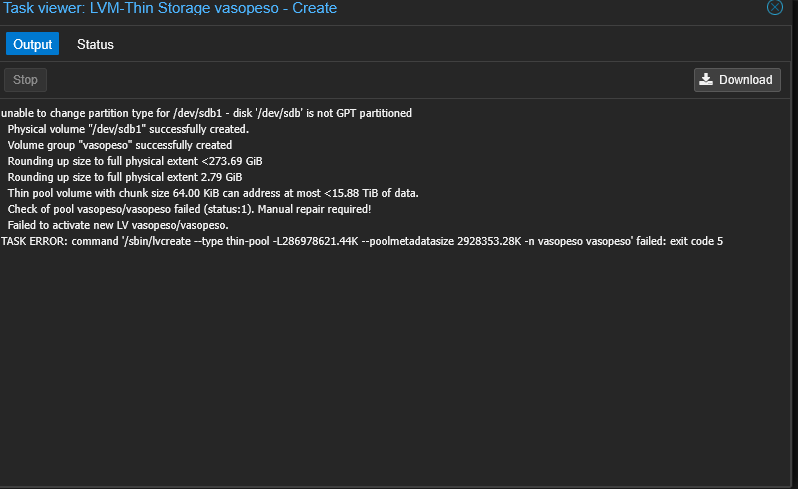This screenshot has width=798, height=489.
Task: Click the 'Volume group "vasopeso" successfully created' line
Action: point(120,145)
